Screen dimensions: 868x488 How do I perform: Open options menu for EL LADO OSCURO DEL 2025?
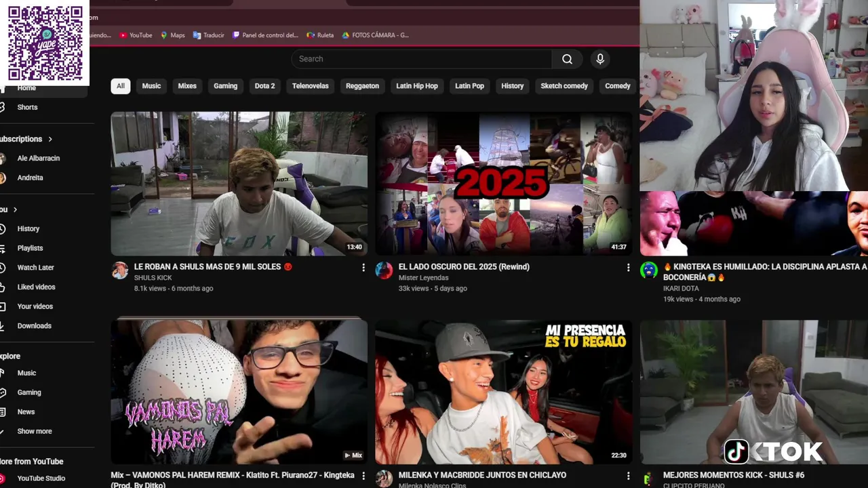click(x=628, y=268)
